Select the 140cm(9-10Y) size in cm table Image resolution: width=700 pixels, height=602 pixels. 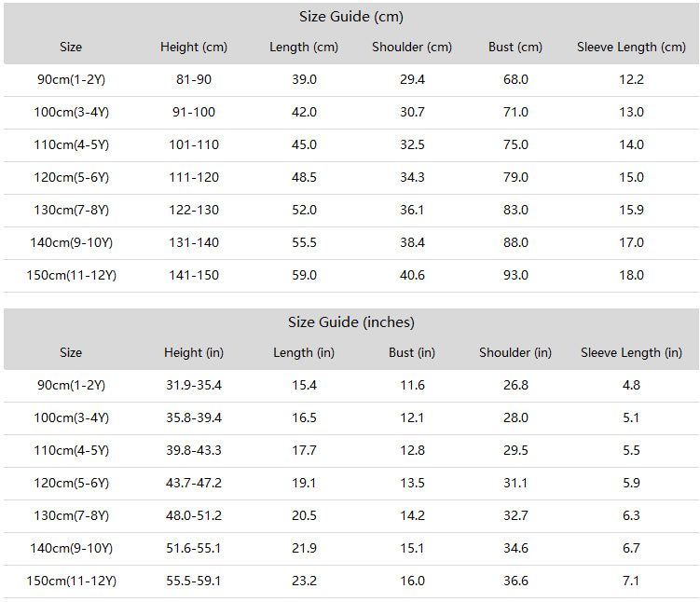pos(71,243)
